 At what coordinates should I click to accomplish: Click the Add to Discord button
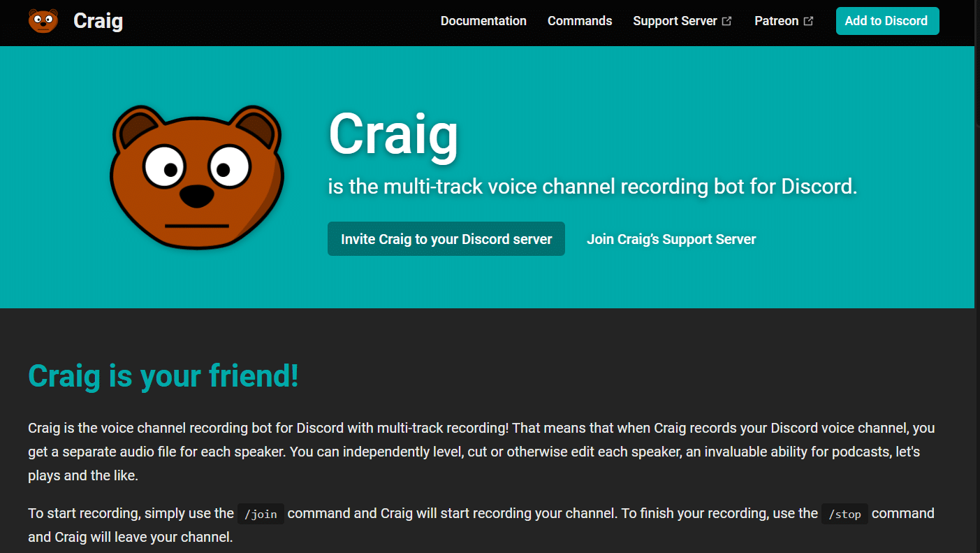coord(887,21)
